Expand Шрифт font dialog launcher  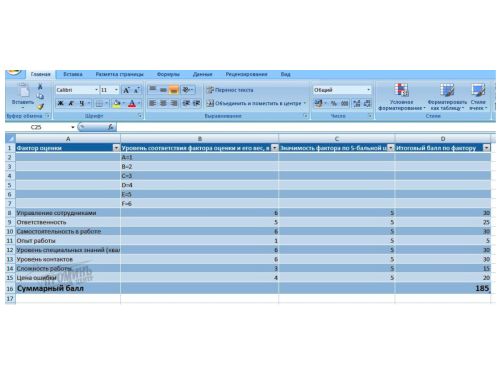point(140,116)
